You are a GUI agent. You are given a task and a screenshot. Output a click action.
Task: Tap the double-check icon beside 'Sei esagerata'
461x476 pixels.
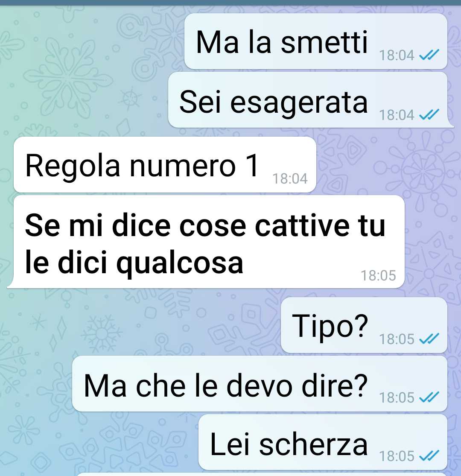point(429,115)
